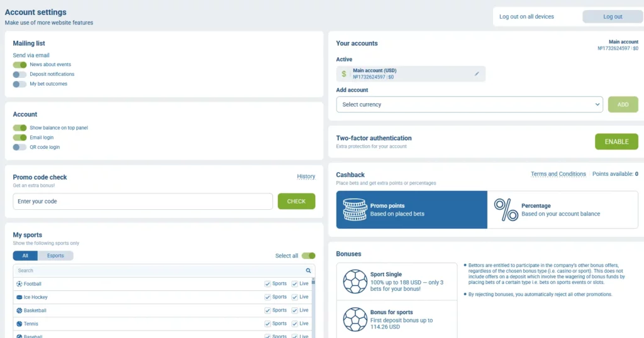Click the search magnifier icon in My sports
This screenshot has height=338, width=644.
pos(308,270)
